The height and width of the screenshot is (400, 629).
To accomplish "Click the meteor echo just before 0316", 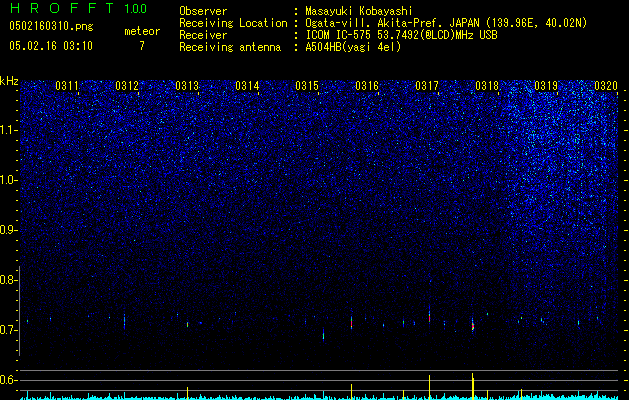I will coord(351,322).
